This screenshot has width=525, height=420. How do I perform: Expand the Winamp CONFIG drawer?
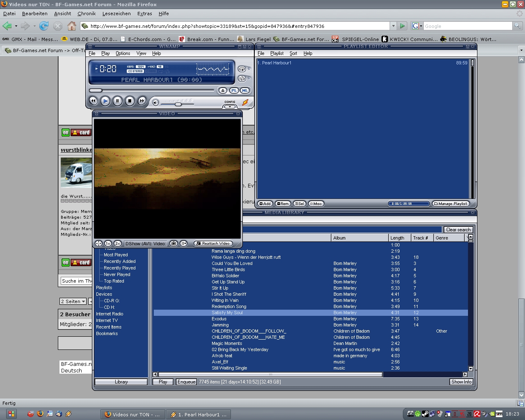pos(230,107)
